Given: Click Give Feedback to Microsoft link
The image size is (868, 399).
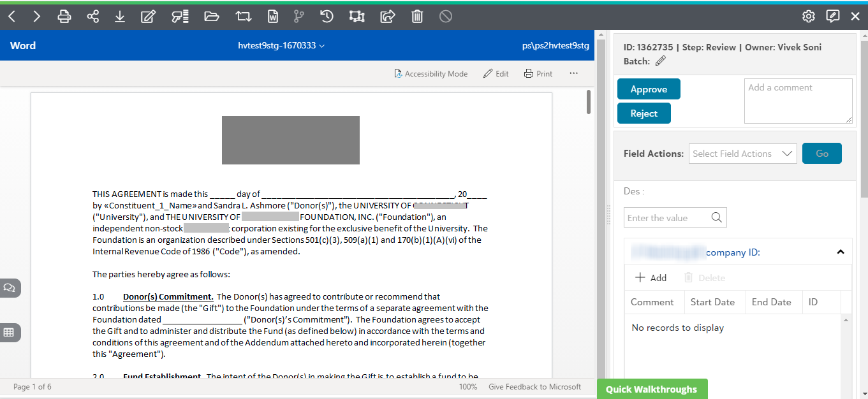Looking at the screenshot, I should 534,387.
